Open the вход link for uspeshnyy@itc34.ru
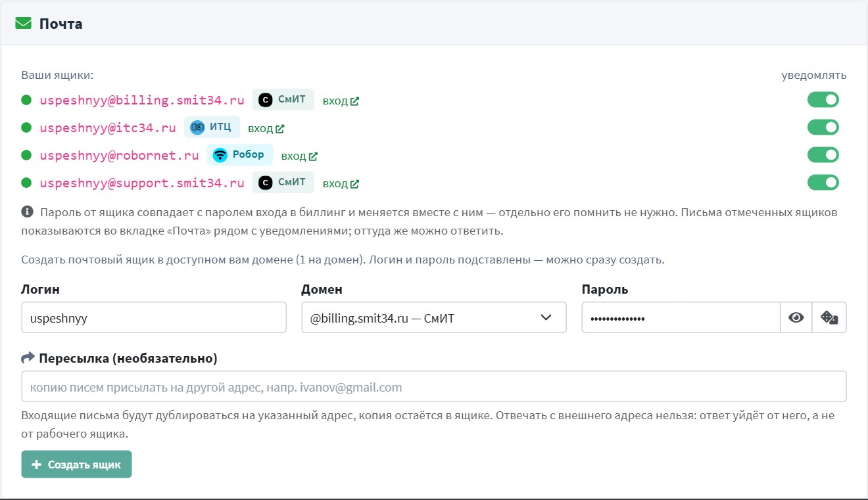 [266, 129]
